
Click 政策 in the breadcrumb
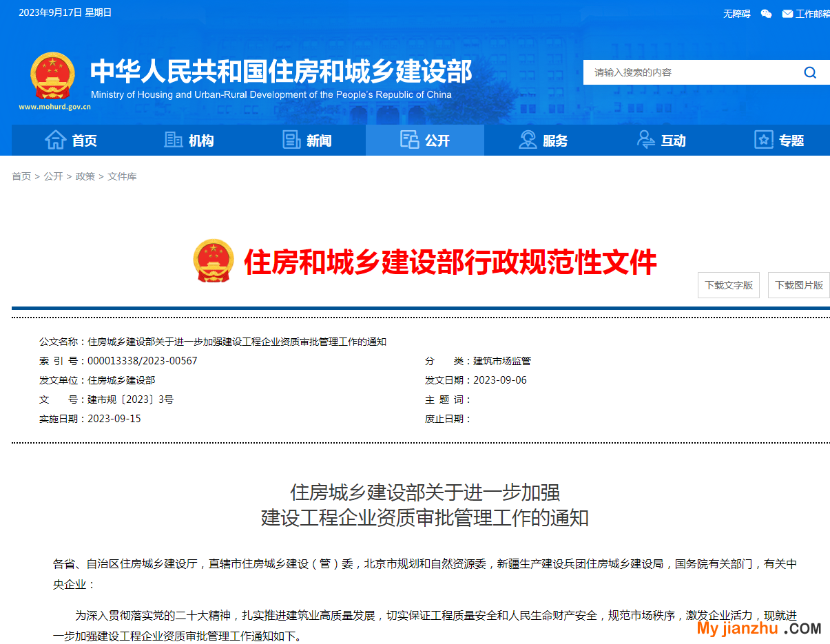[85, 176]
